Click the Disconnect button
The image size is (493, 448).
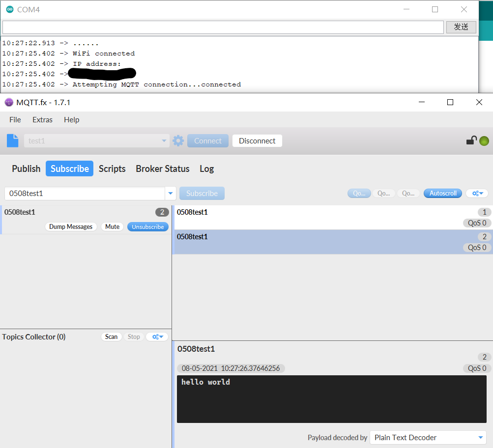pos(257,141)
